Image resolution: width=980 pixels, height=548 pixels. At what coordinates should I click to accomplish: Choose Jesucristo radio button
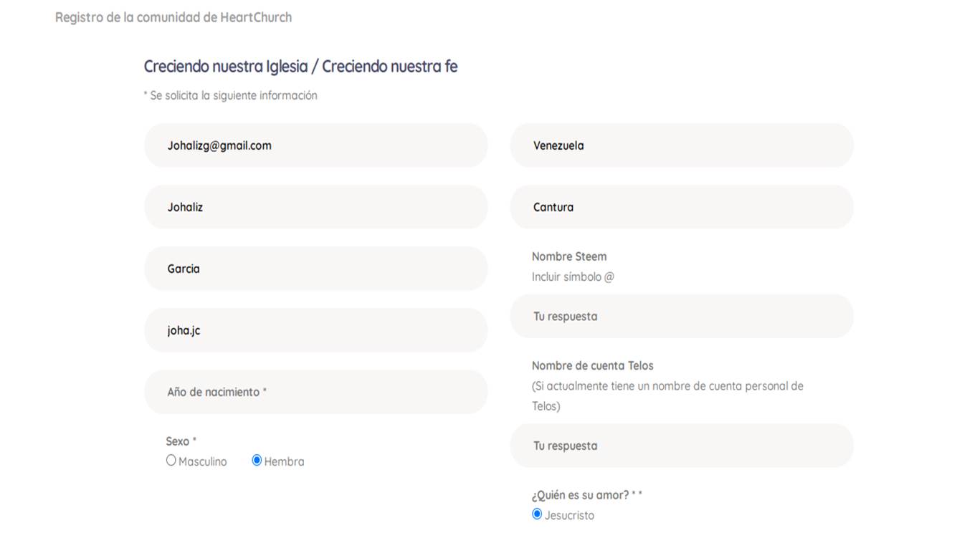pyautogui.click(x=537, y=514)
